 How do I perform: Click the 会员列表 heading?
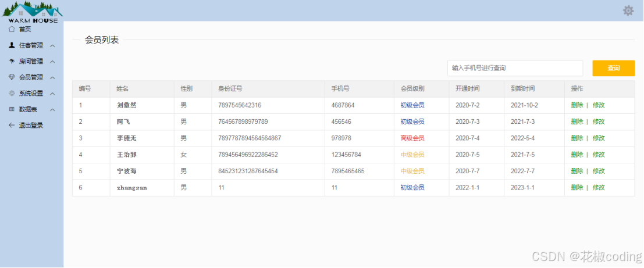101,40
